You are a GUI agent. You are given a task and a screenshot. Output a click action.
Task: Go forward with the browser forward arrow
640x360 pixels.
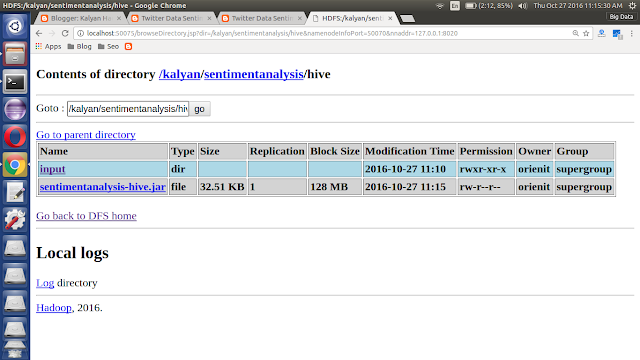pos(52,33)
